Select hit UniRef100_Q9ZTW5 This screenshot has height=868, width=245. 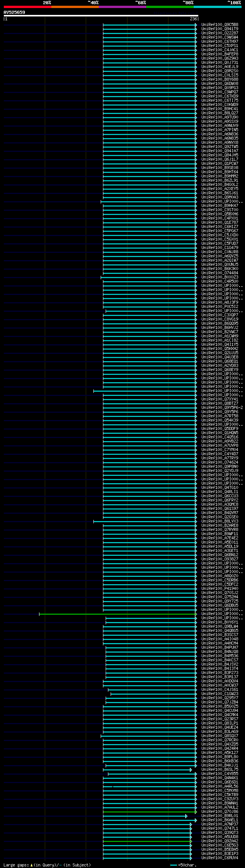pyautogui.click(x=220, y=147)
